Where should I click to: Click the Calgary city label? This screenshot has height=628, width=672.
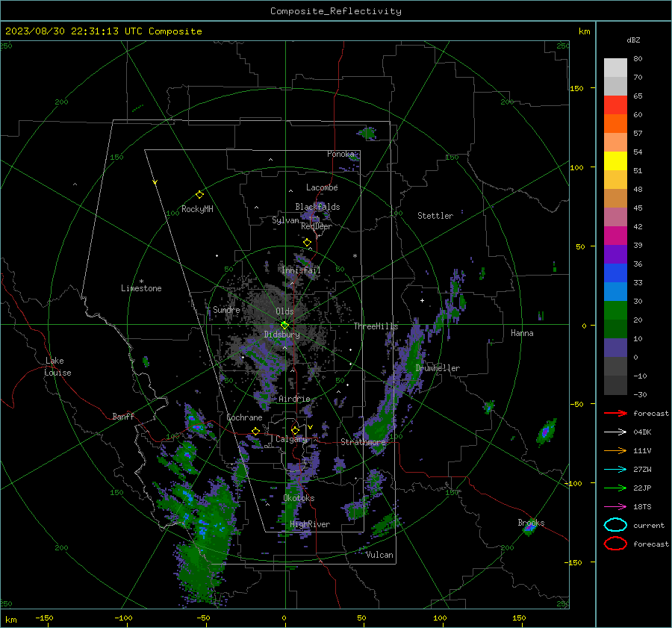click(291, 439)
